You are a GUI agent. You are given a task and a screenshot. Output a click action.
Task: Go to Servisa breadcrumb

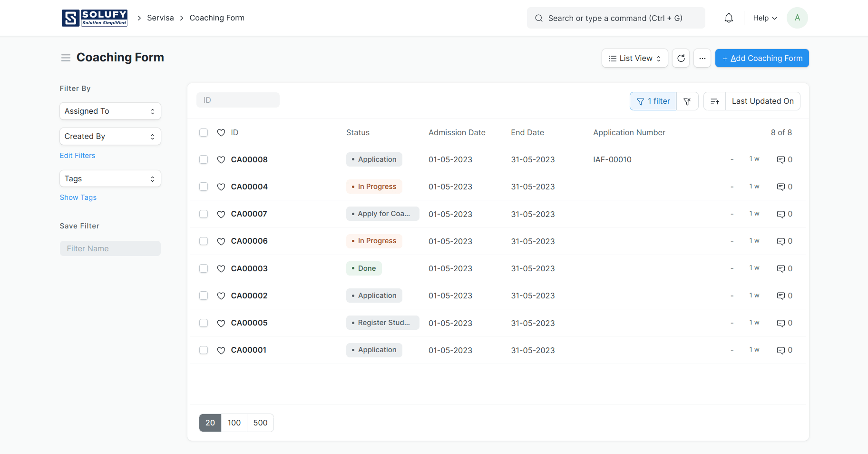click(160, 18)
